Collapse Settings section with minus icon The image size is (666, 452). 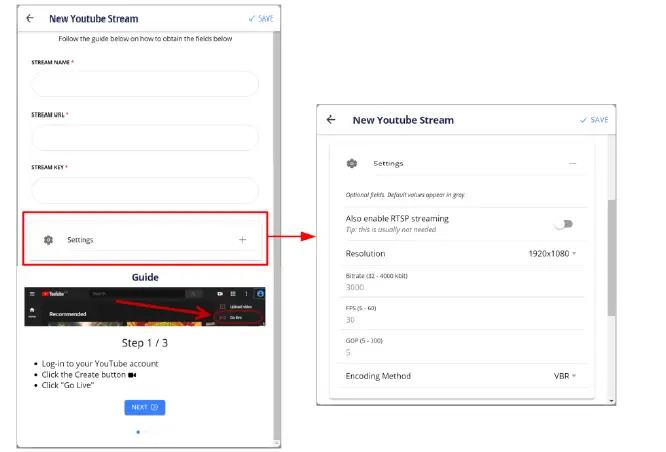[x=573, y=164]
